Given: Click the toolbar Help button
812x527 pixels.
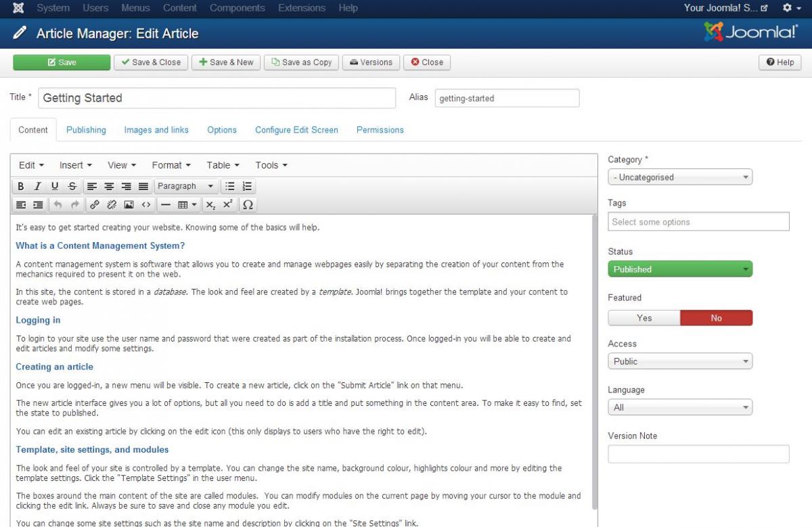Looking at the screenshot, I should tap(780, 62).
